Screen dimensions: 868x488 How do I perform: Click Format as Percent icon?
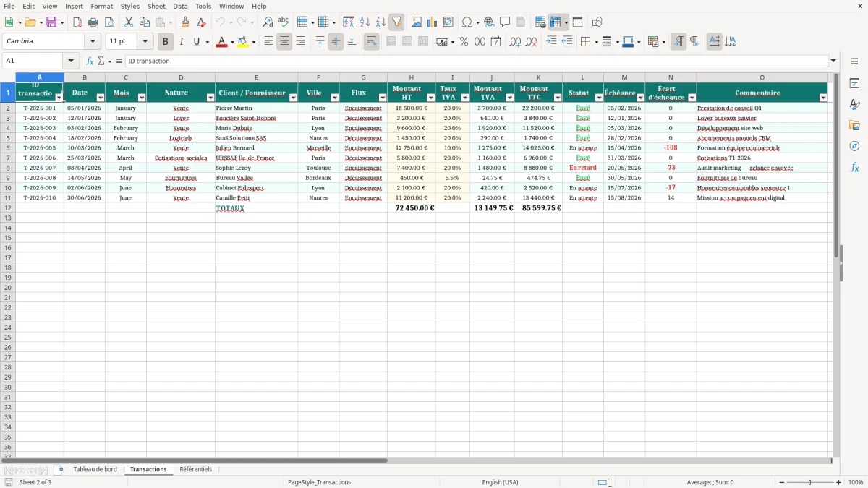[x=464, y=42]
